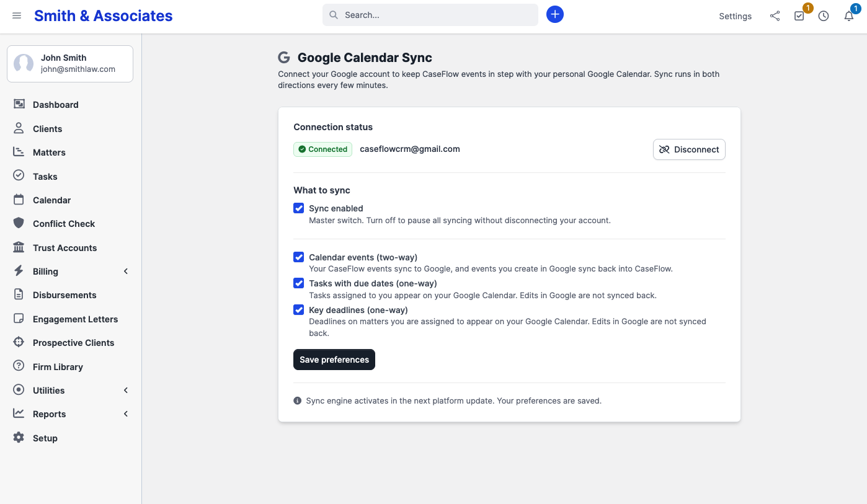The width and height of the screenshot is (867, 504).
Task: Open Setup from sidebar
Action: click(71, 438)
